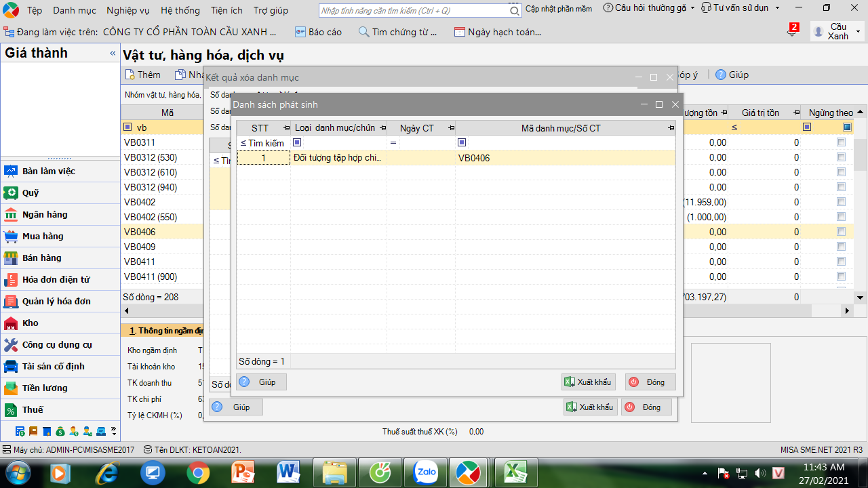The image size is (868, 488).
Task: Click the main search input field
Action: [414, 11]
